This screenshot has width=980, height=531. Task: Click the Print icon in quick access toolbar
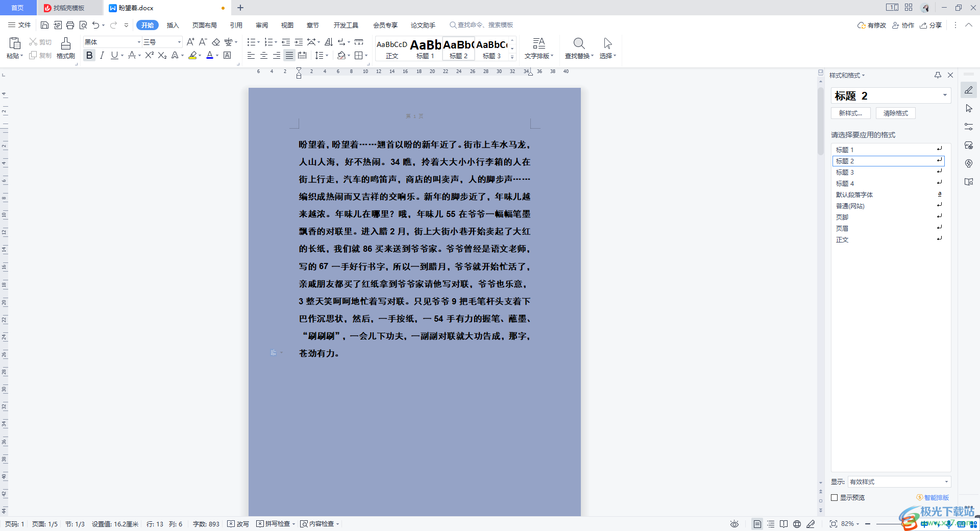click(x=70, y=25)
